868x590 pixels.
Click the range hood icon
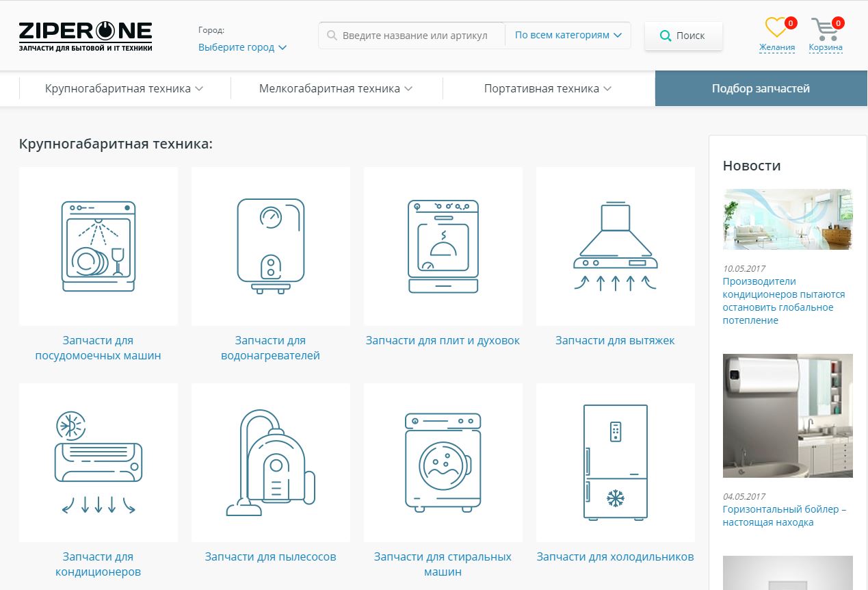coord(615,246)
